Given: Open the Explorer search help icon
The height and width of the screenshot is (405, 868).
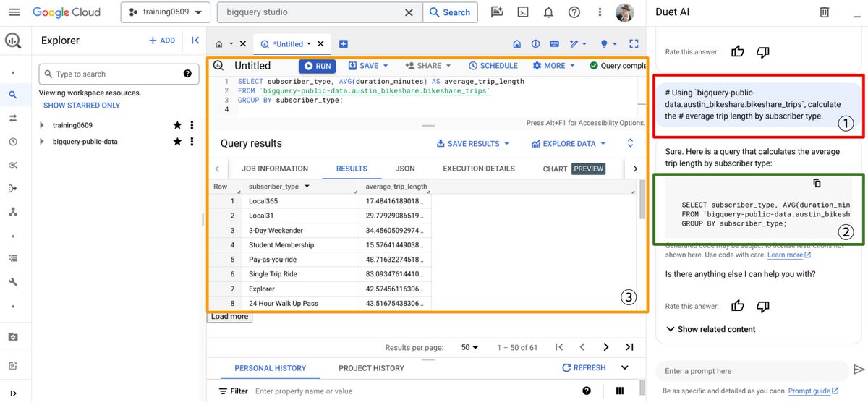Looking at the screenshot, I should click(187, 74).
